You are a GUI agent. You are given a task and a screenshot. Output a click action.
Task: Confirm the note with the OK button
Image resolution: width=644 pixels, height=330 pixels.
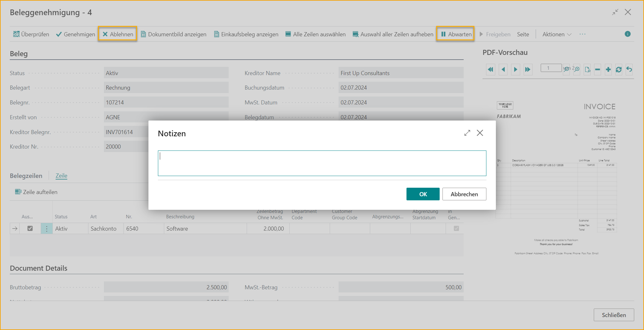(x=423, y=194)
